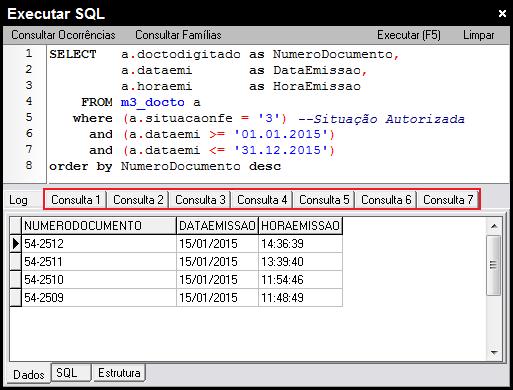Select the Consulta 7 tab
The image size is (513, 390).
448,200
